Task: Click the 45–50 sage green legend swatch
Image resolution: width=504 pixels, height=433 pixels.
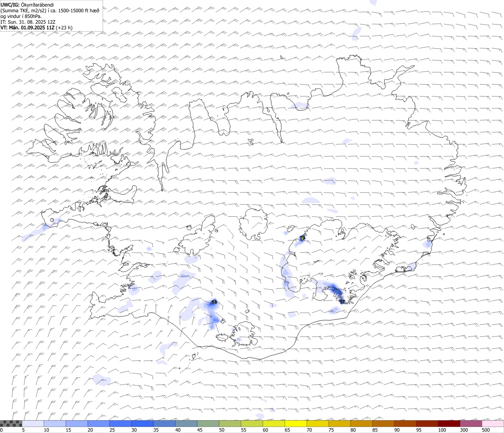Action: [208, 424]
